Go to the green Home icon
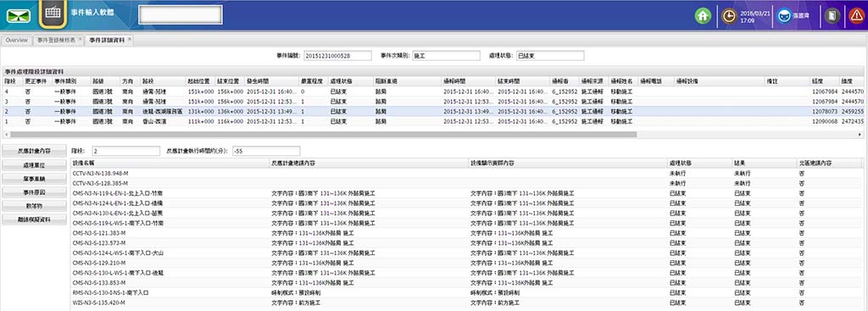The width and height of the screenshot is (868, 311). coord(703,15)
